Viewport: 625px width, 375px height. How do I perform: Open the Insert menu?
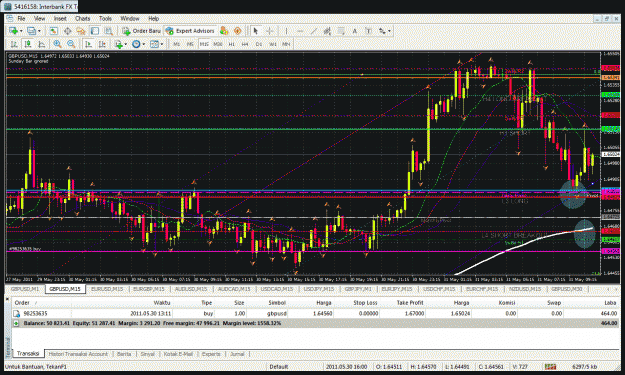point(60,18)
